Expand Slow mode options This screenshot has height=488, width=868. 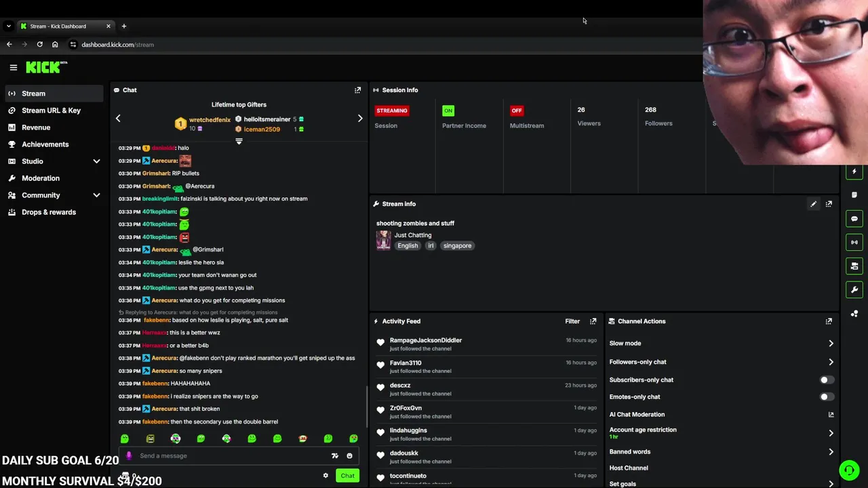coord(831,344)
